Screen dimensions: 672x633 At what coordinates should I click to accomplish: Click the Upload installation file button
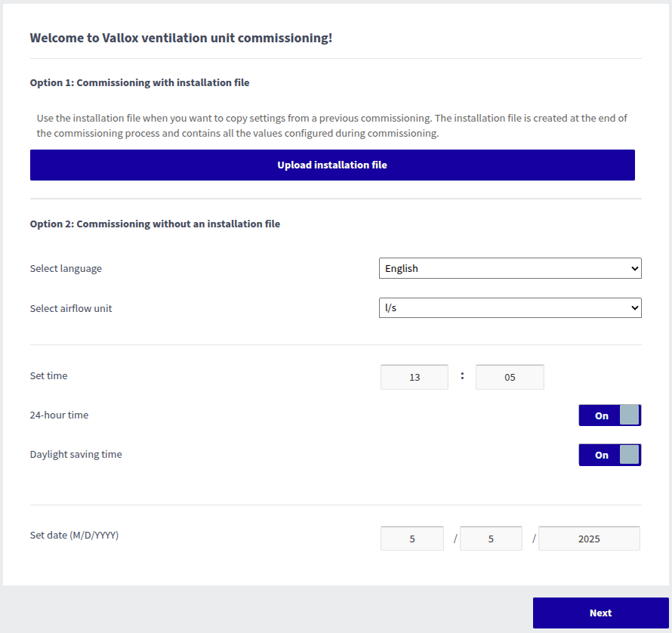(332, 165)
